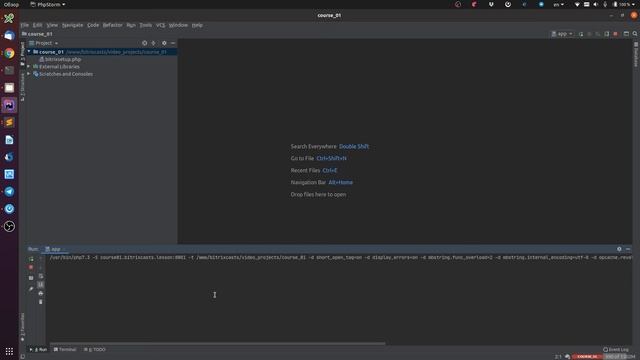Open the Help menu
640x360 pixels.
197,25
